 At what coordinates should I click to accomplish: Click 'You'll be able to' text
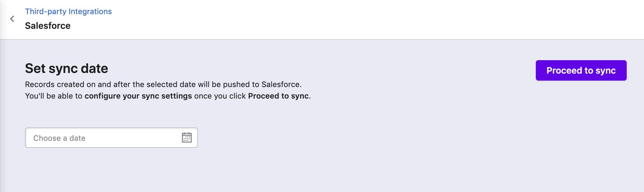[53, 96]
